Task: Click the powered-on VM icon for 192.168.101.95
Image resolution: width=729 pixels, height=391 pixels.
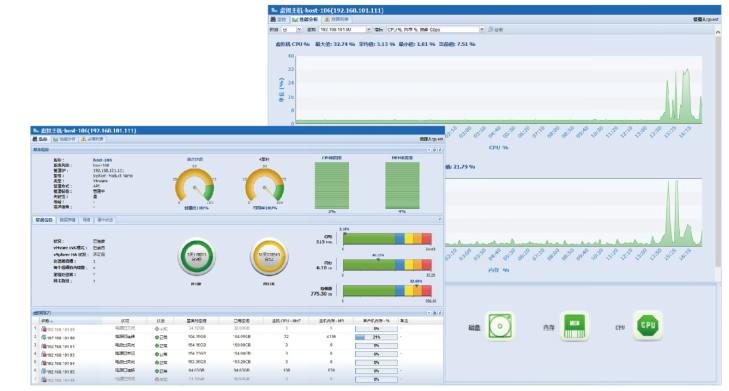Action: click(x=44, y=371)
